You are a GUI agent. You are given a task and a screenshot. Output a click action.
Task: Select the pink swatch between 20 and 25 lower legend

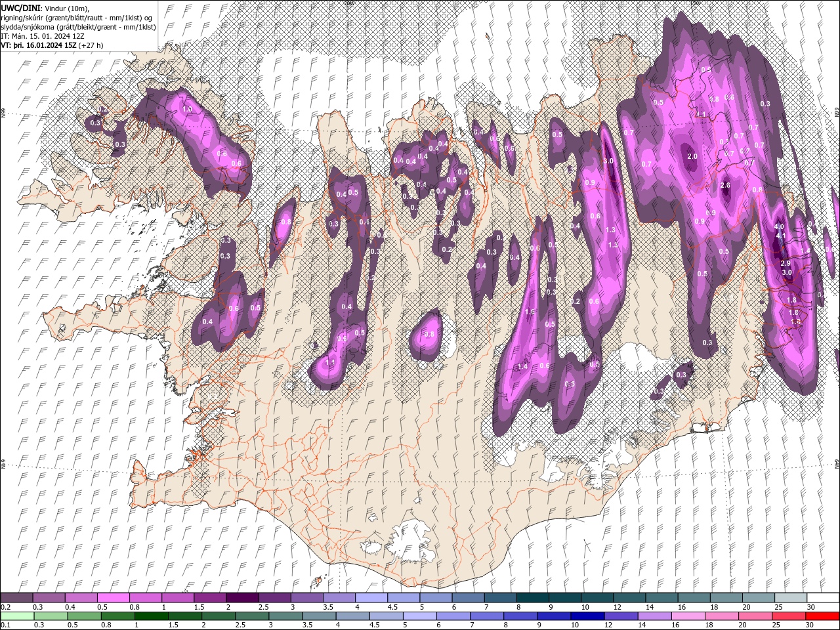[x=755, y=616]
